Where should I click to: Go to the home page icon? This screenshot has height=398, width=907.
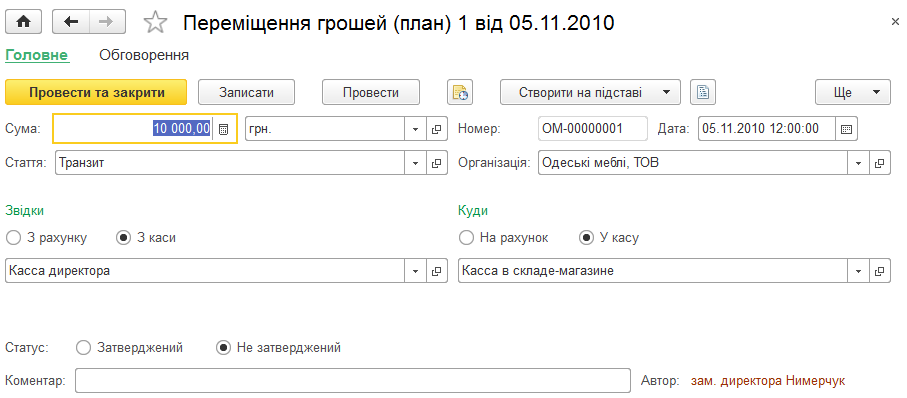(23, 22)
